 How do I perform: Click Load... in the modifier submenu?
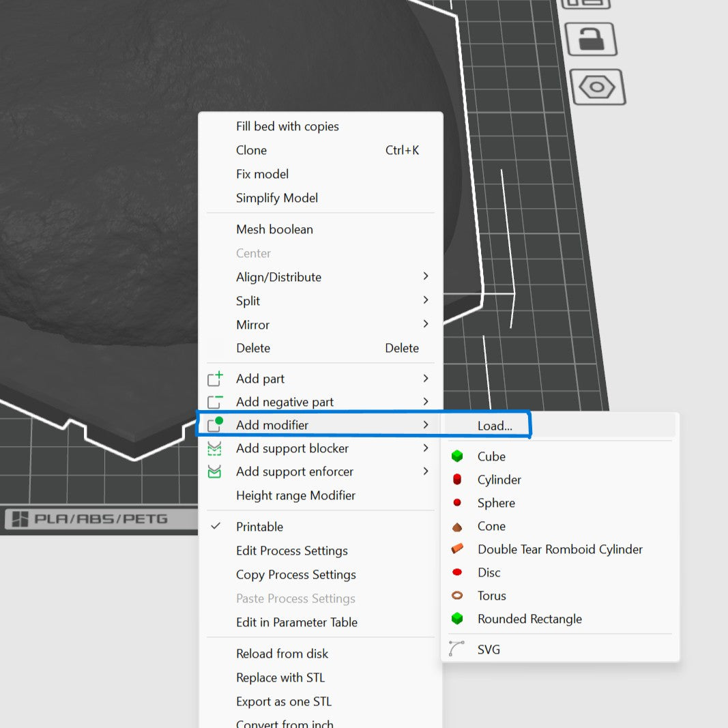click(x=495, y=426)
